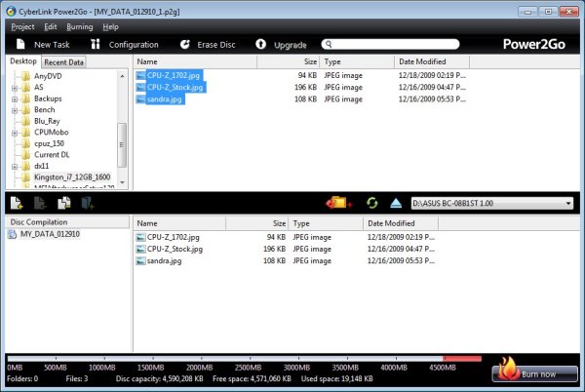Click folder tree scroll up arrow
Screen dimensions: 585x392
122,76
